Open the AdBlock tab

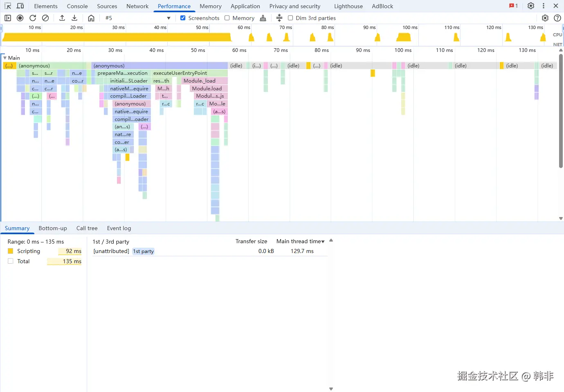click(x=382, y=6)
